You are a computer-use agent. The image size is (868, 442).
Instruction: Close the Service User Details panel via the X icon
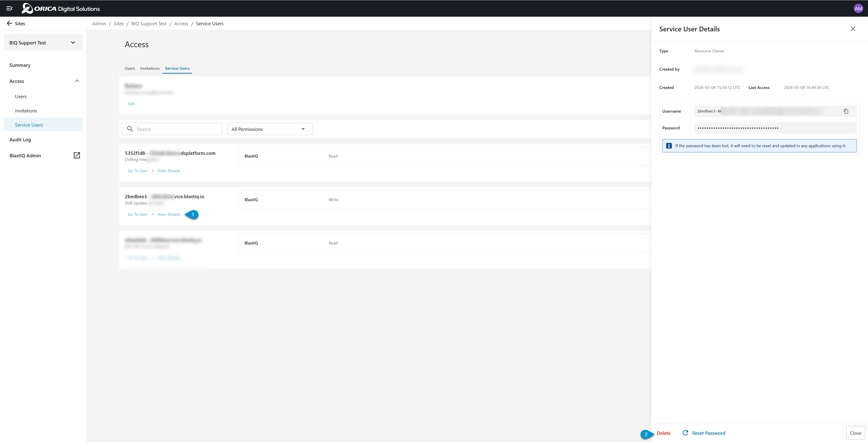coord(853,29)
